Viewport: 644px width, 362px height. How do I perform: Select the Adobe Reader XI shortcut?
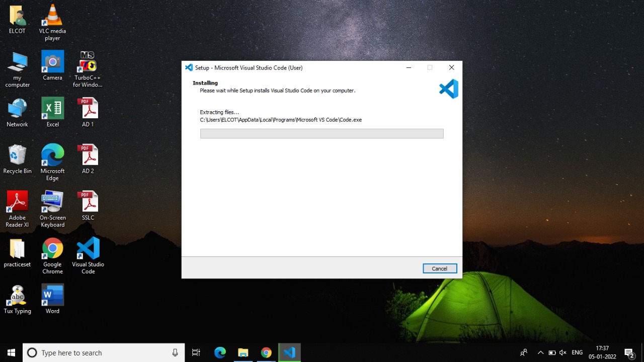click(17, 210)
